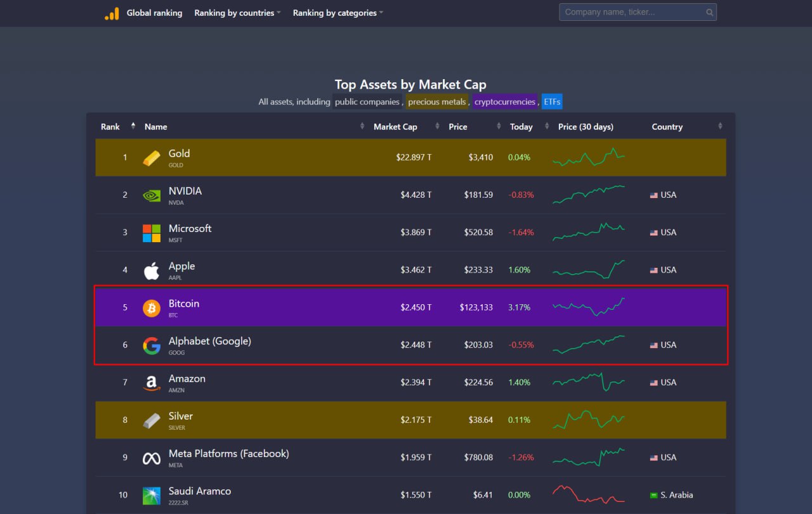Filter by cryptocurrencies tag

click(x=505, y=101)
